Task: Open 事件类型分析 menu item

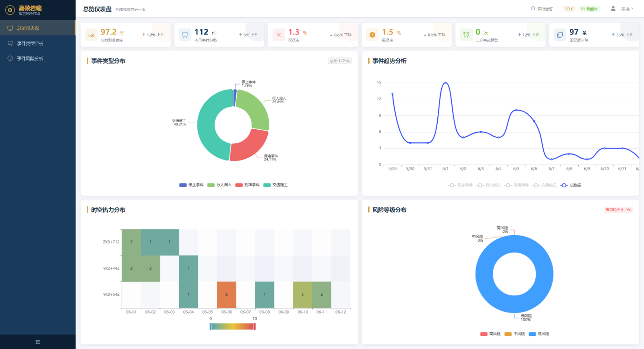Action: tap(37, 43)
